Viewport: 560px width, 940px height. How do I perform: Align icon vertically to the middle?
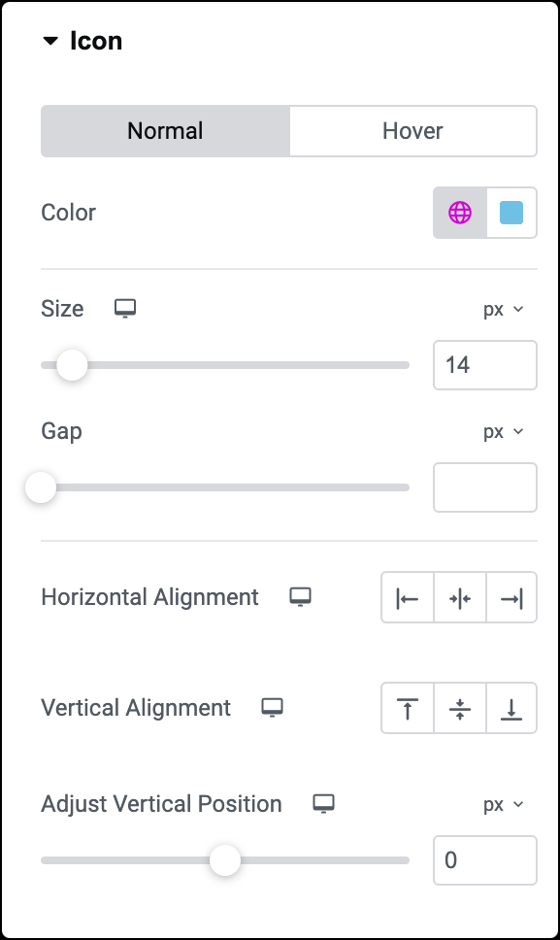460,708
